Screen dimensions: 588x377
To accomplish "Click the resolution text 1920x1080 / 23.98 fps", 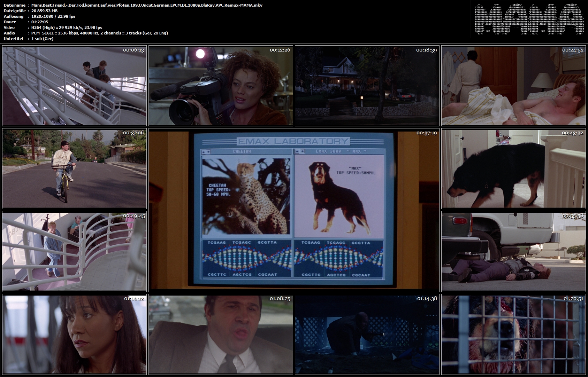I will [x=53, y=16].
